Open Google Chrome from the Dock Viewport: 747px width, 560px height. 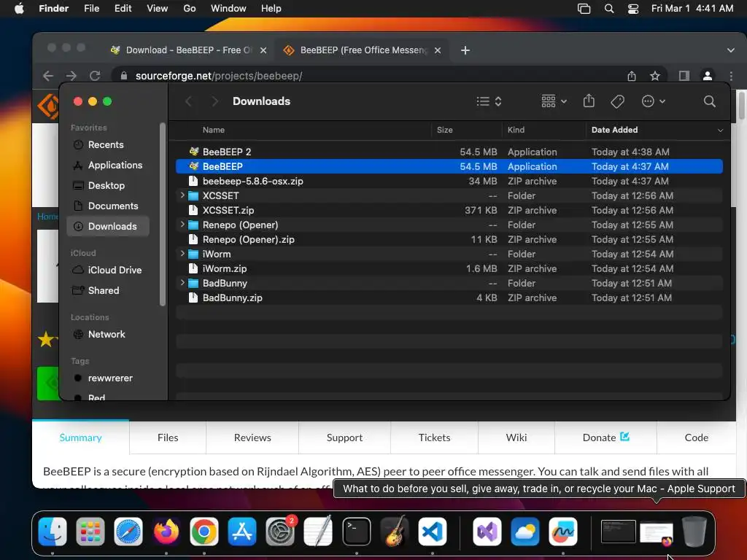coord(204,532)
